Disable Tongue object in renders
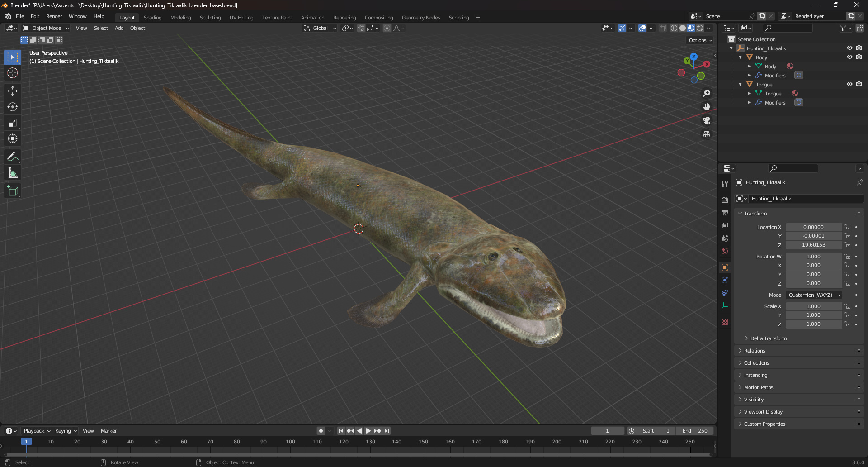The width and height of the screenshot is (868, 467). pos(859,84)
